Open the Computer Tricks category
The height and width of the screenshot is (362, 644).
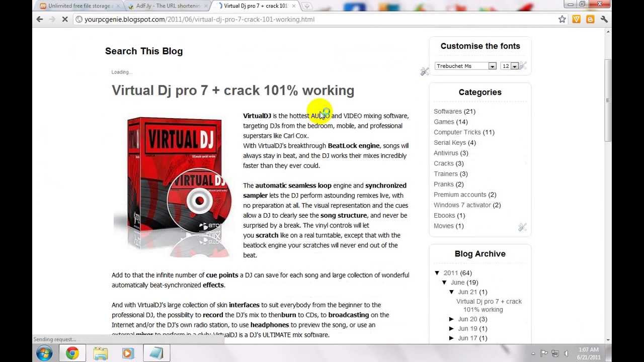(457, 132)
